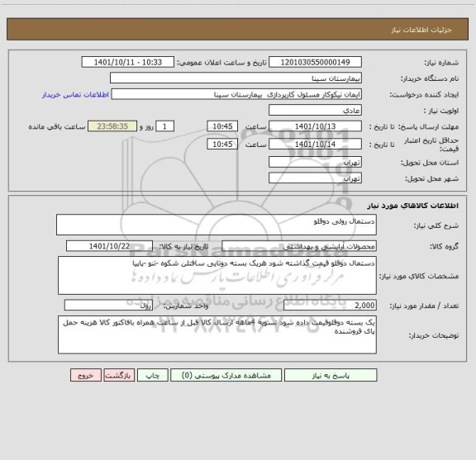Image resolution: width=476 pixels, height=460 pixels.
Task: Click the buyer name field بیمارستان سینا
Action: (x=236, y=78)
